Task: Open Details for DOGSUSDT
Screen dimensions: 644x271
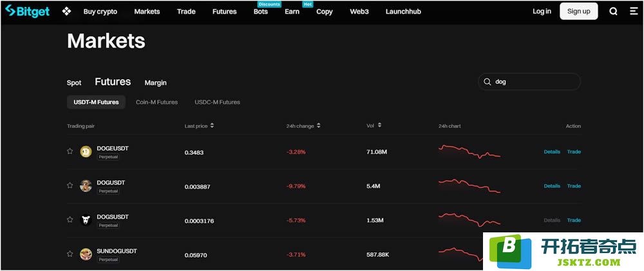Action: pos(552,220)
